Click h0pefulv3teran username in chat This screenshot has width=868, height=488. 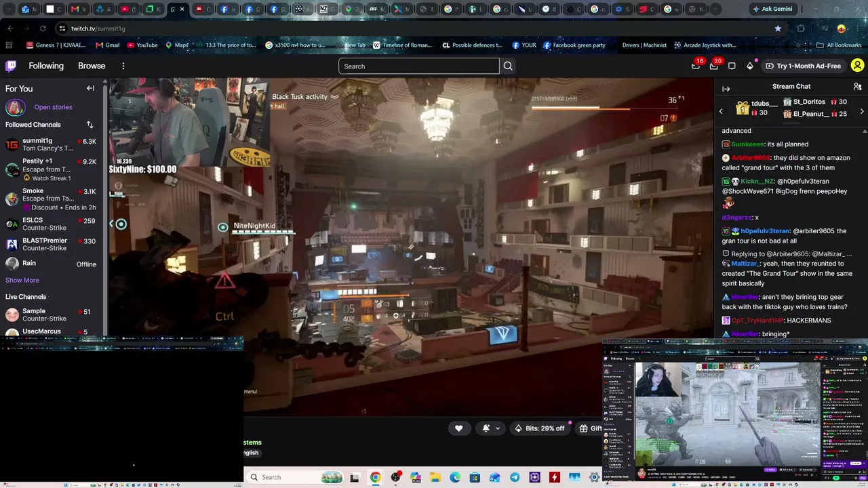765,231
